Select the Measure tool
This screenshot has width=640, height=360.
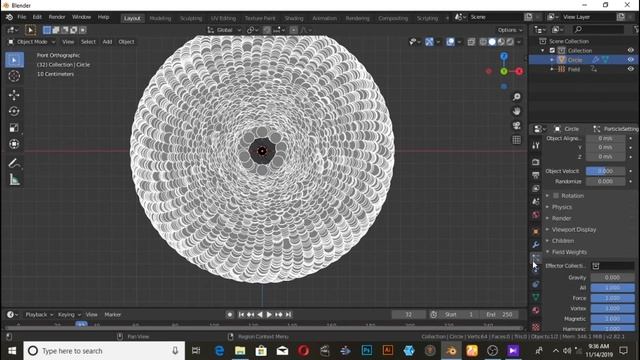(14, 180)
